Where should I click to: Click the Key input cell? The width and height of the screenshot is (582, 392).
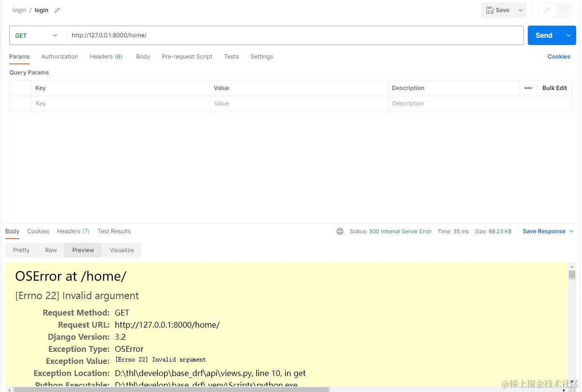pos(120,104)
